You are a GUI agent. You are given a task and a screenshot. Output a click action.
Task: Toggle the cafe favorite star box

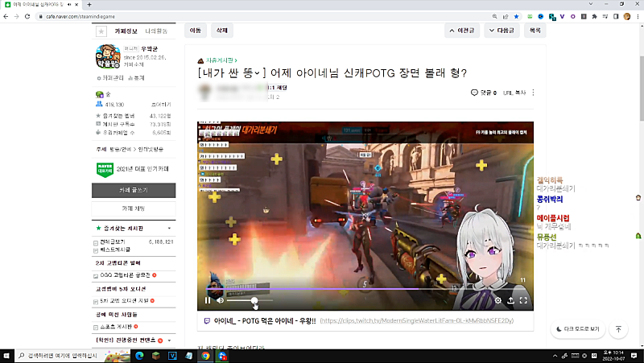click(101, 31)
